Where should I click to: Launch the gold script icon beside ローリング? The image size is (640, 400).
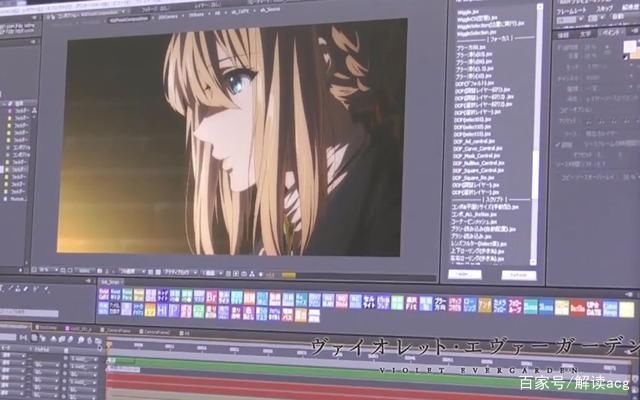pos(485,305)
